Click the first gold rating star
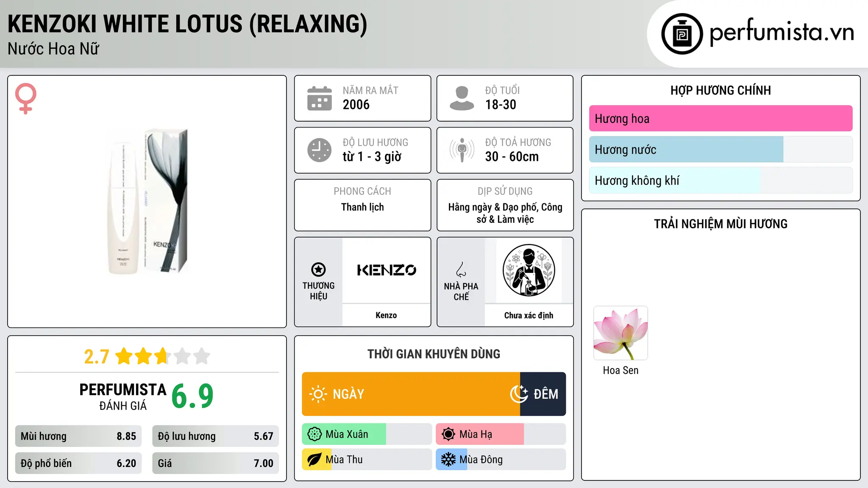The image size is (868, 488). [x=124, y=356]
